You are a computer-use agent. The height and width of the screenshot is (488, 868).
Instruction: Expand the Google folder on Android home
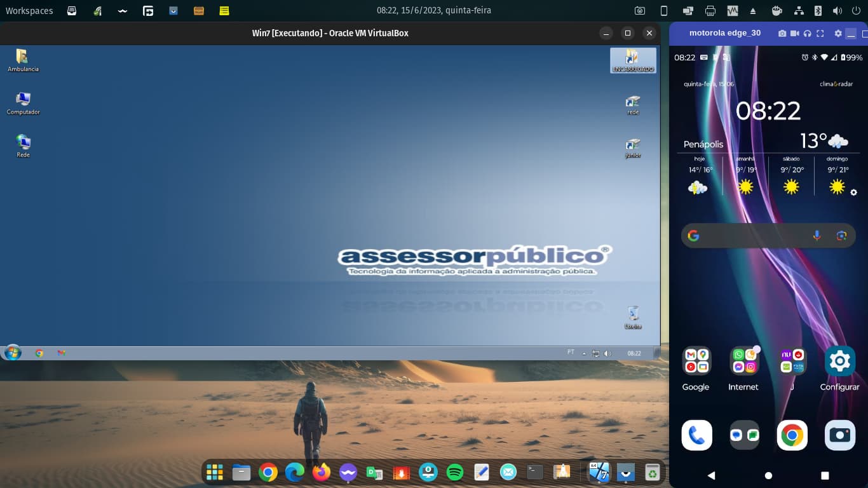pyautogui.click(x=696, y=361)
